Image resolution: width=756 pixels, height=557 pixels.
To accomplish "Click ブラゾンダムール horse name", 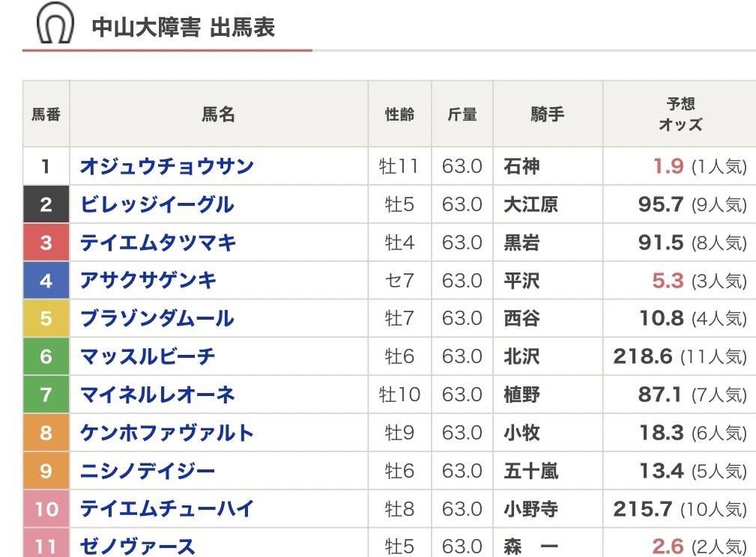I will tap(157, 319).
